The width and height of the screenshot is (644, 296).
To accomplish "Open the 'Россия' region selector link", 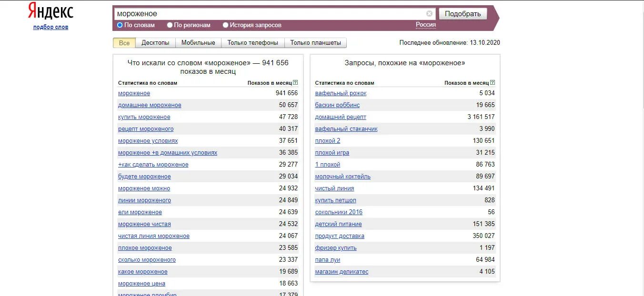I will point(425,23).
